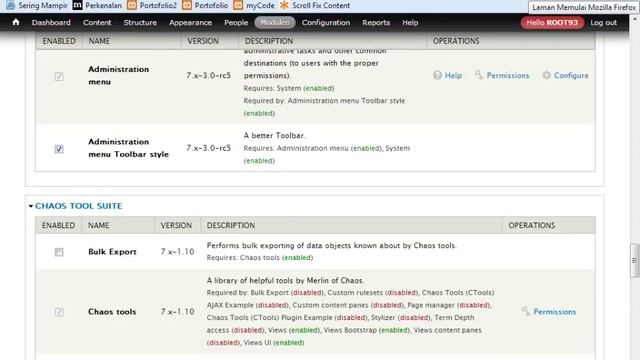Toggle the Chaos tools enabled checkbox
Screen dimensions: 640x360
(x=59, y=312)
